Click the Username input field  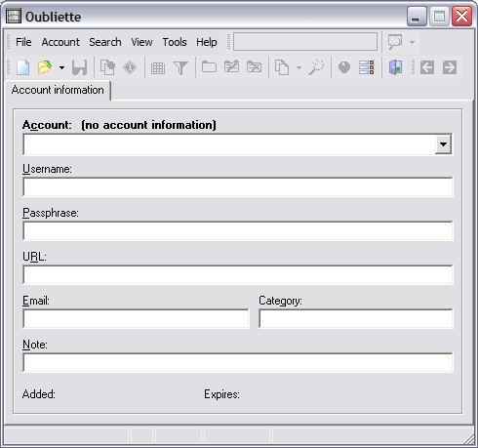click(x=238, y=187)
